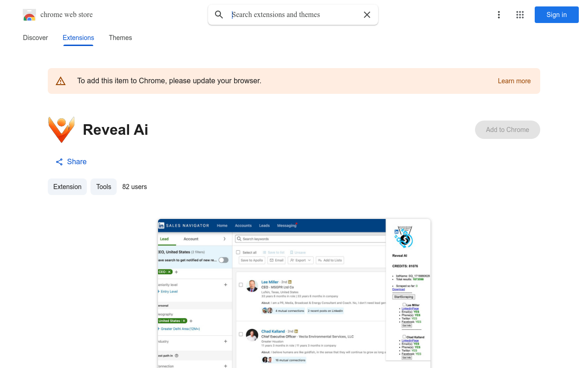Click the Tools category chip
Screen dimensions: 588x368
click(103, 187)
